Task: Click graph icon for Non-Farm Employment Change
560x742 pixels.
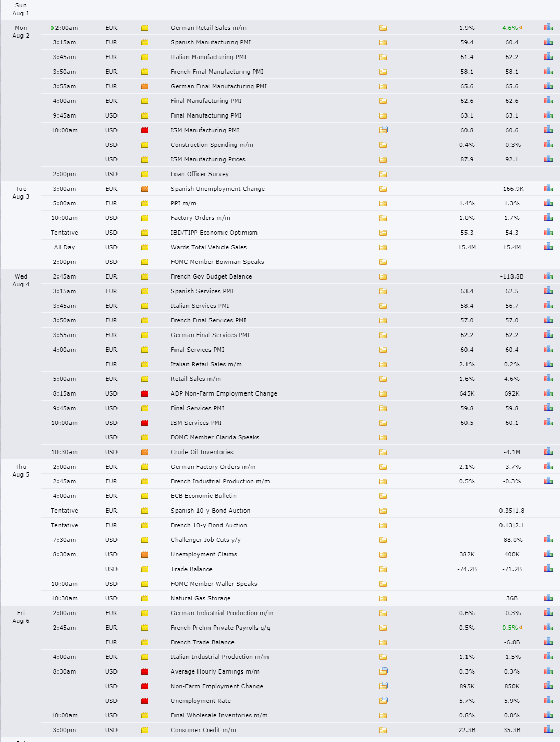Action: (548, 686)
